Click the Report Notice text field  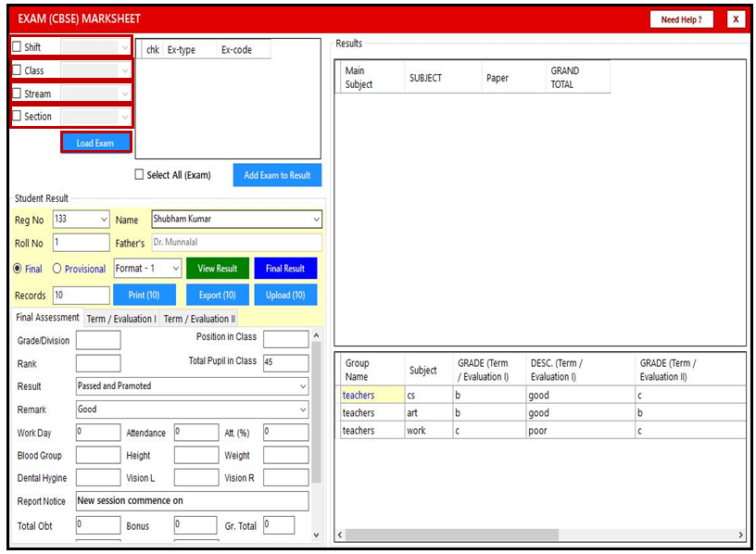click(x=192, y=501)
